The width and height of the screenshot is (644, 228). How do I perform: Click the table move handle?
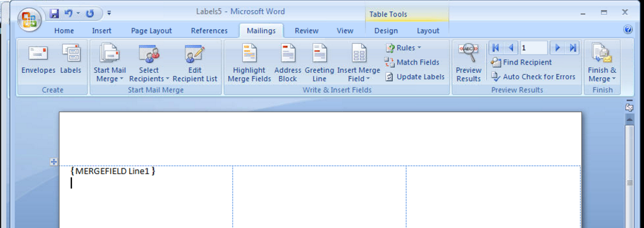pos(53,162)
